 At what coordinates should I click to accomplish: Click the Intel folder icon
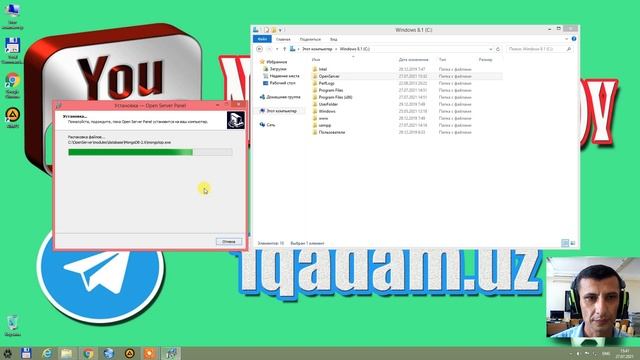coord(315,69)
